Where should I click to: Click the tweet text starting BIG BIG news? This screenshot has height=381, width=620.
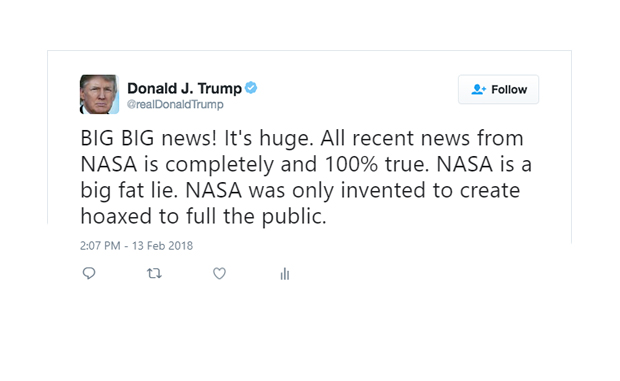pyautogui.click(x=306, y=177)
